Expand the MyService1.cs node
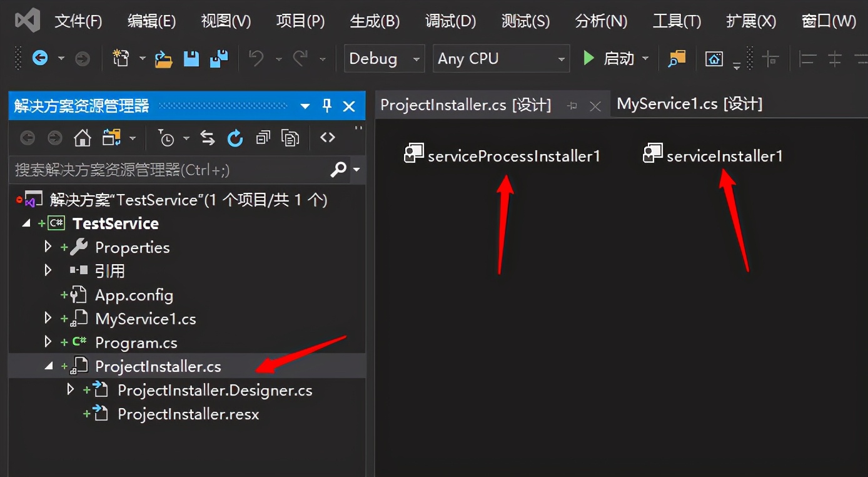868x477 pixels. (48, 318)
